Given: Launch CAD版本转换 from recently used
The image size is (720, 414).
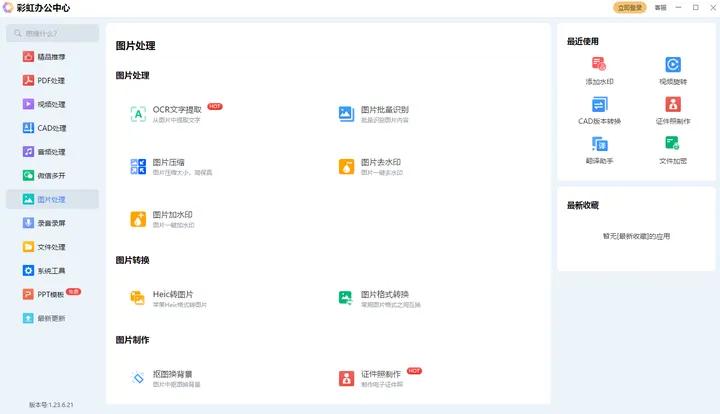Looking at the screenshot, I should [x=599, y=111].
